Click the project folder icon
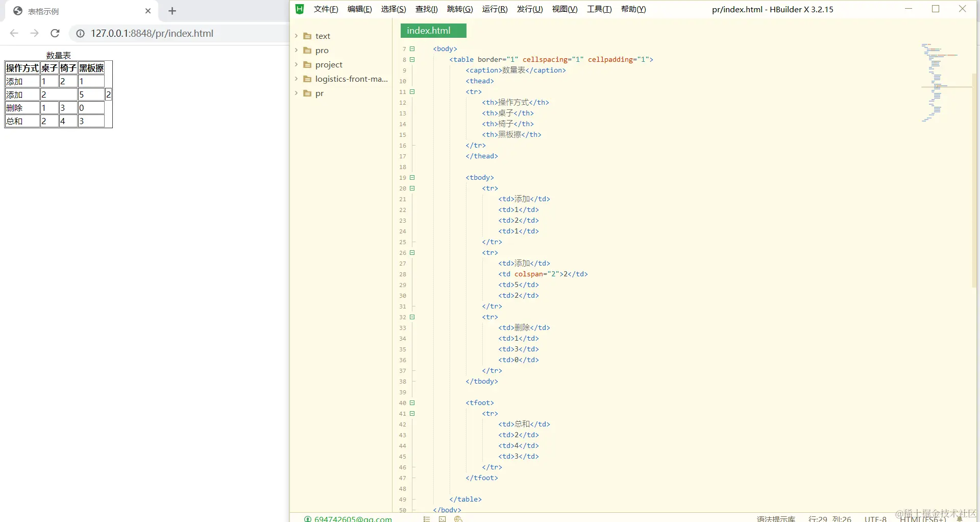 point(307,65)
